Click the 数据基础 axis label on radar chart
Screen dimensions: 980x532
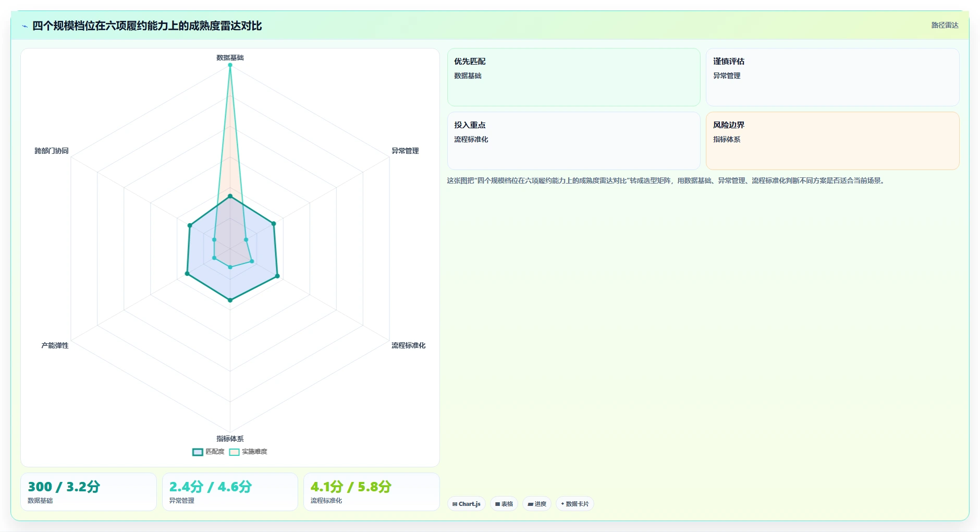point(230,57)
